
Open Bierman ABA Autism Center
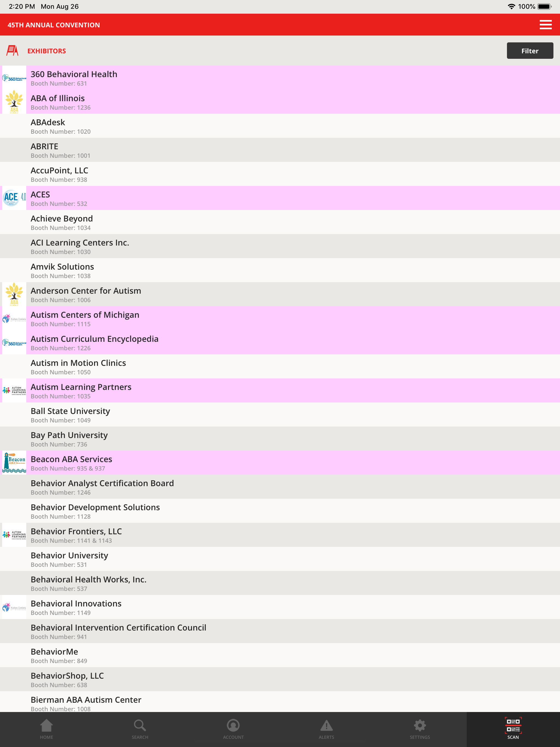(280, 702)
